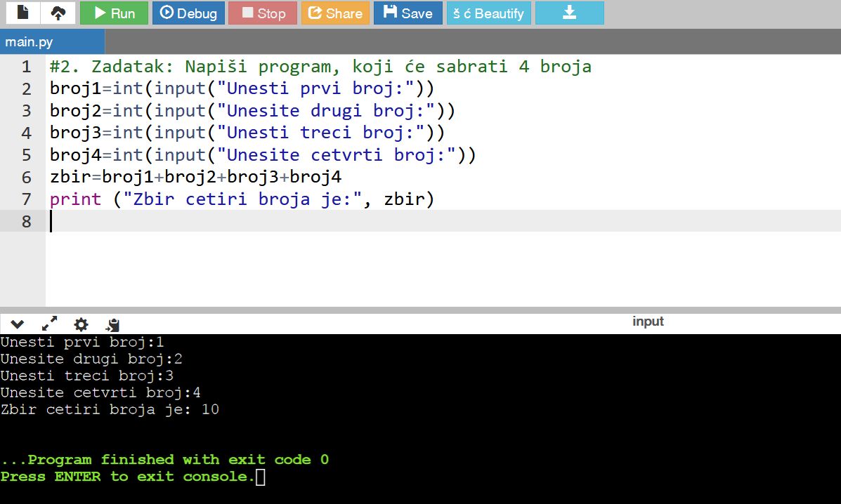Click the download code icon button

(569, 13)
